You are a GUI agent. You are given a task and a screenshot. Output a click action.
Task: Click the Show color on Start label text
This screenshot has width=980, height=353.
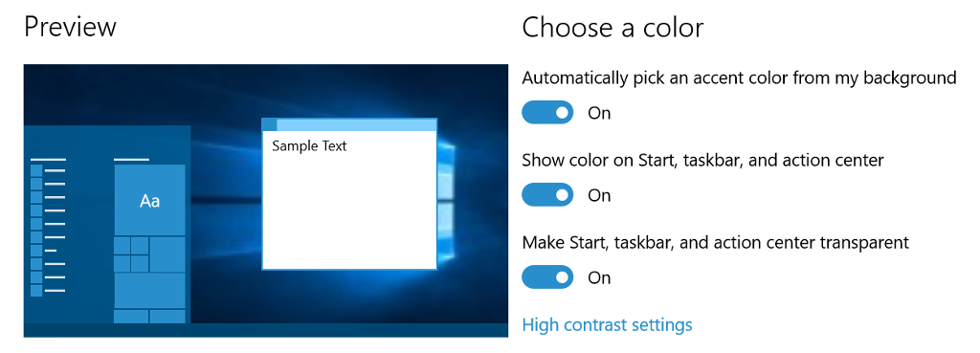703,161
